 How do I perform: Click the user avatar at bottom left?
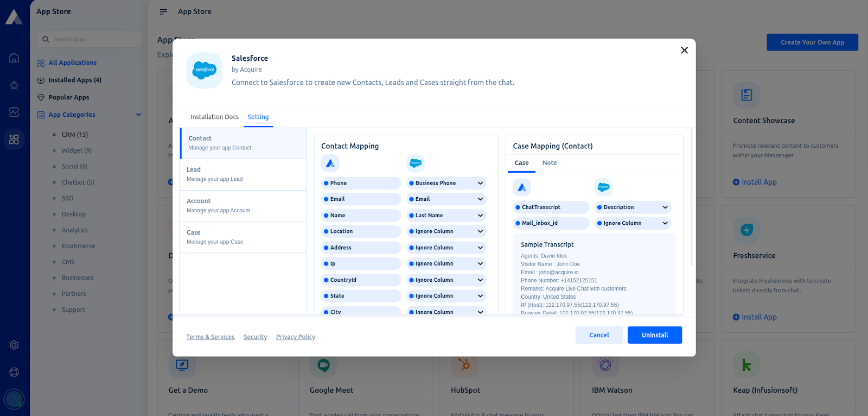tap(14, 400)
